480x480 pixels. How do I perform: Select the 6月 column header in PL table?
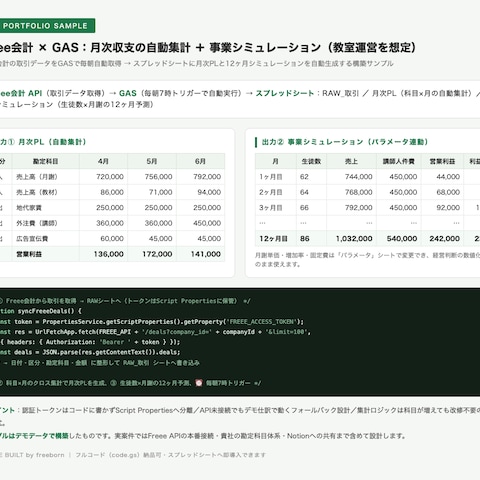[200, 161]
